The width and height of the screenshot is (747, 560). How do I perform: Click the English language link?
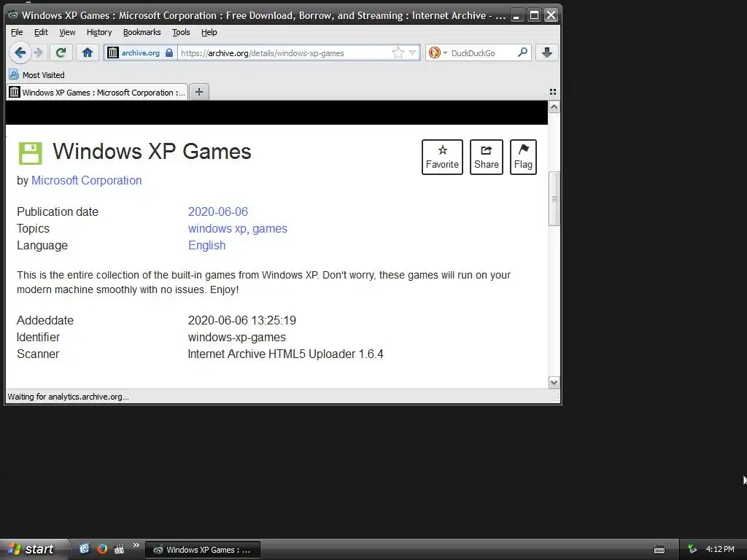pos(206,245)
